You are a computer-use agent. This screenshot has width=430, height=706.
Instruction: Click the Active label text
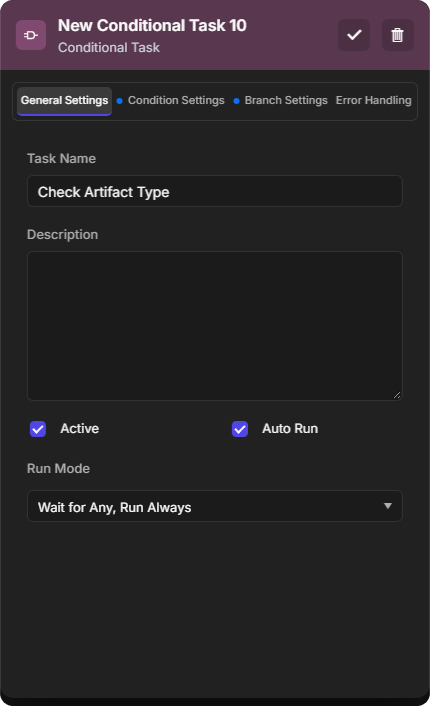[80, 429]
